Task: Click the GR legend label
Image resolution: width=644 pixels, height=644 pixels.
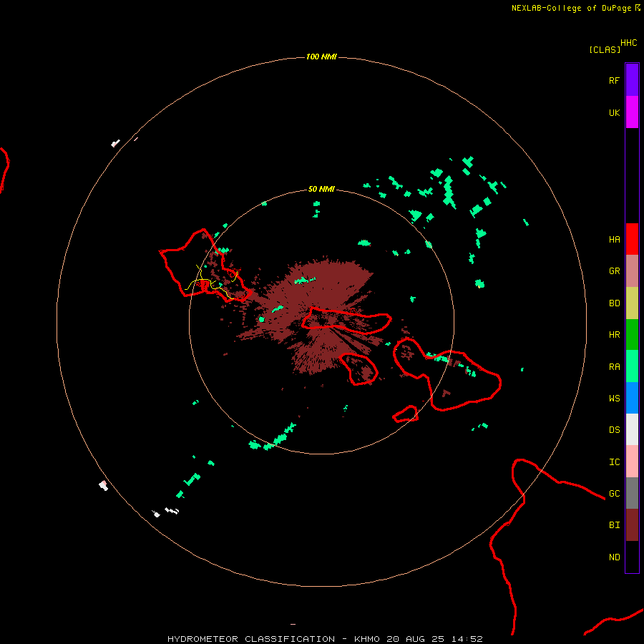Action: point(614,271)
